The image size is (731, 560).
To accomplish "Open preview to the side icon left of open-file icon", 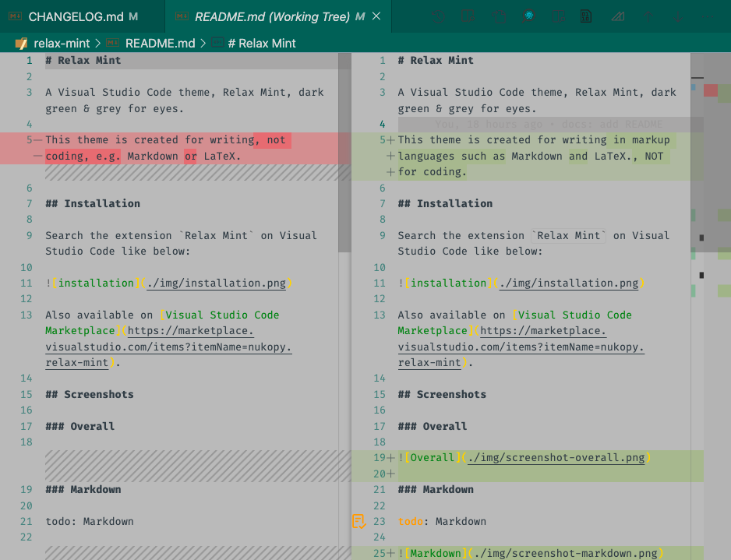I will click(x=468, y=17).
